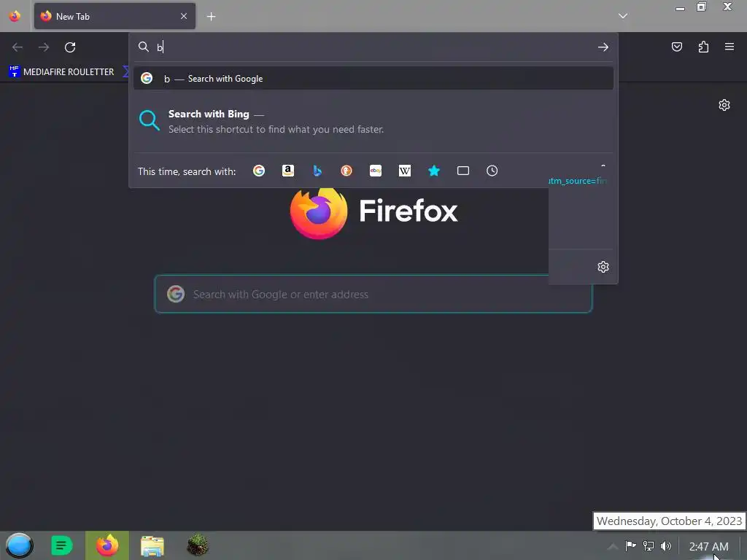Open search settings gear in dropdown panel
The image size is (747, 560).
pos(603,267)
